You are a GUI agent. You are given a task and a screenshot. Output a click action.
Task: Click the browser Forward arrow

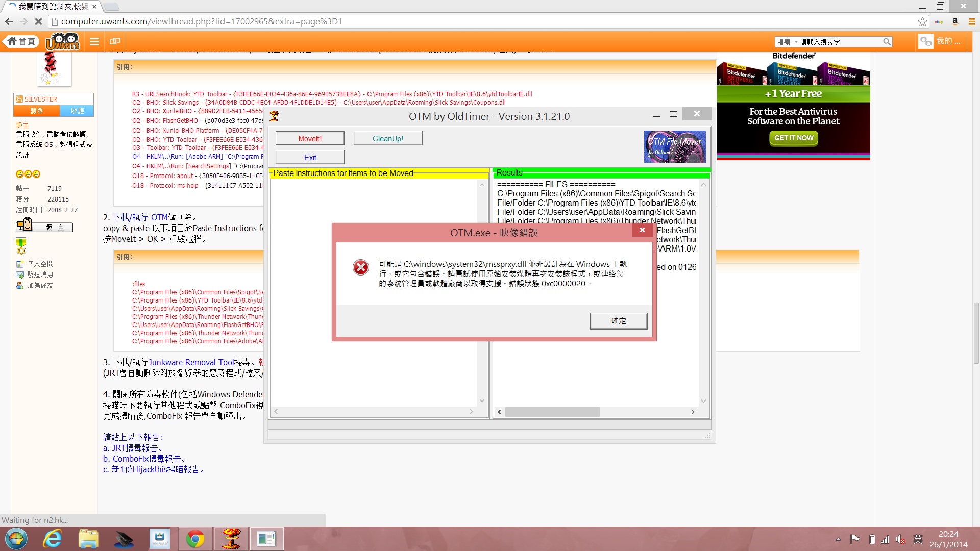click(23, 21)
